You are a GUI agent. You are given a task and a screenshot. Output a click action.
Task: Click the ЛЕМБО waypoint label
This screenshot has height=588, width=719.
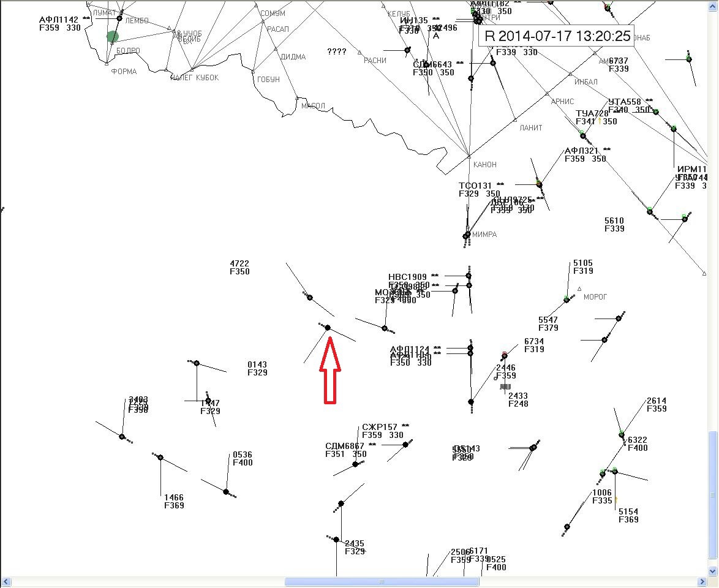pos(137,21)
